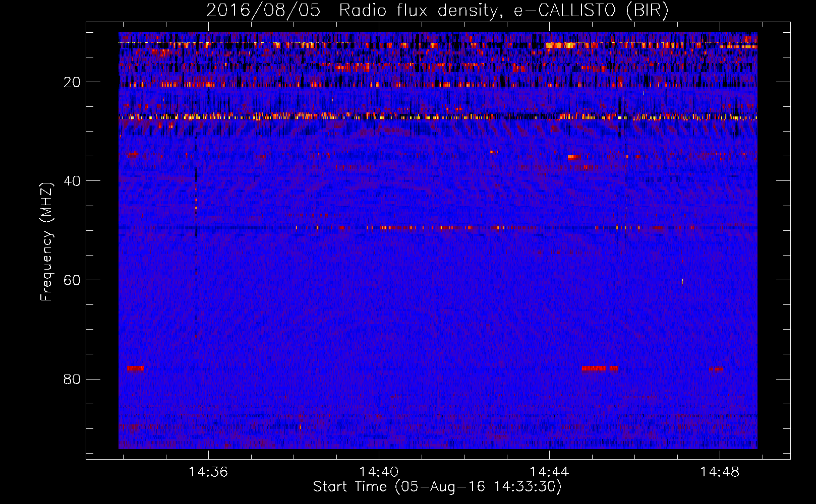Image resolution: width=816 pixels, height=504 pixels.
Task: Click the 60 frequency tick label
Action: tap(73, 280)
